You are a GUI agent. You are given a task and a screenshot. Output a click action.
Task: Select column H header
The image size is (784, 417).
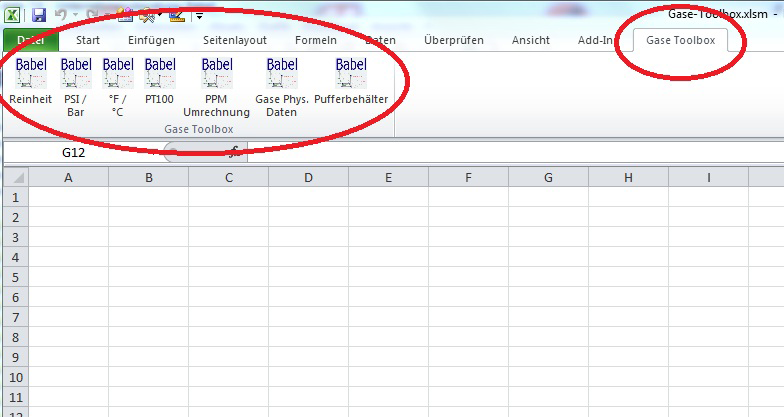(628, 178)
